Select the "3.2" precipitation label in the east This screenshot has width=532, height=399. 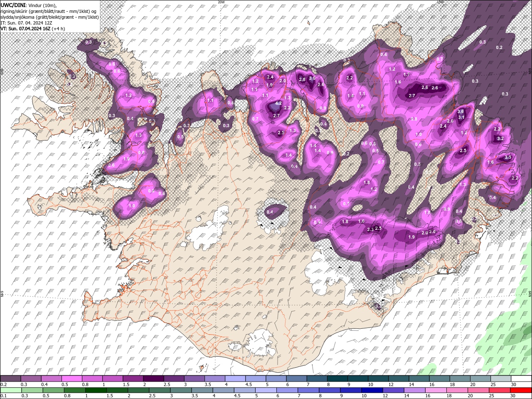pyautogui.click(x=500, y=139)
